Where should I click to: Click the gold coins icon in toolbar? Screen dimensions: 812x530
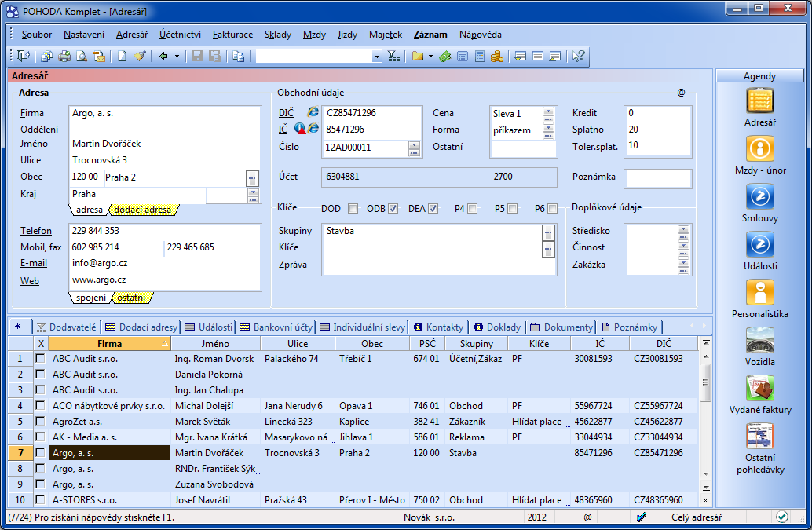point(497,56)
